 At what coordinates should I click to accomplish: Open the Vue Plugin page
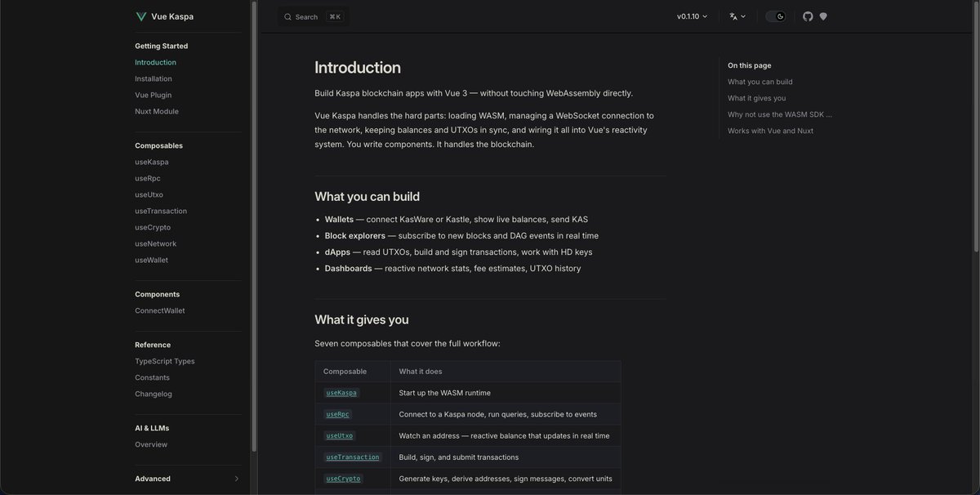point(154,95)
